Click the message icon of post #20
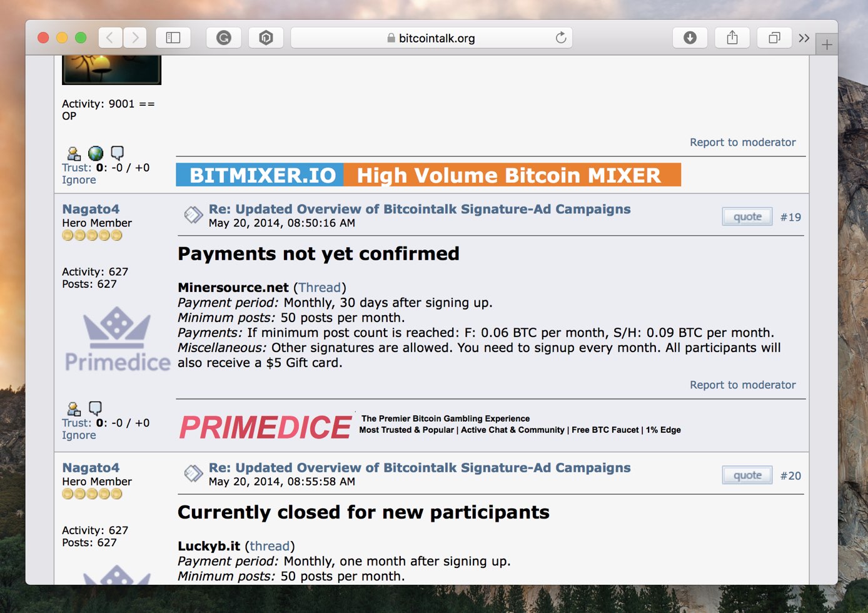This screenshot has width=868, height=613. click(x=193, y=474)
